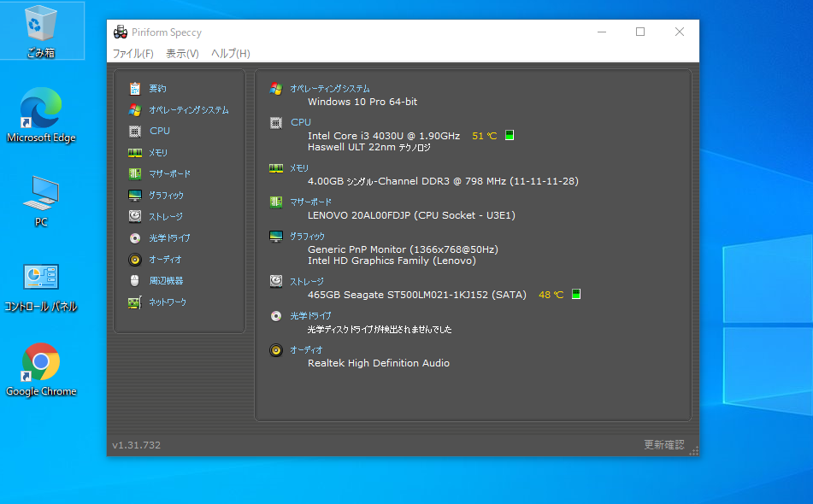Image resolution: width=813 pixels, height=504 pixels.
Task: Select the Microsoft Edge desktop shortcut
Action: point(41,115)
